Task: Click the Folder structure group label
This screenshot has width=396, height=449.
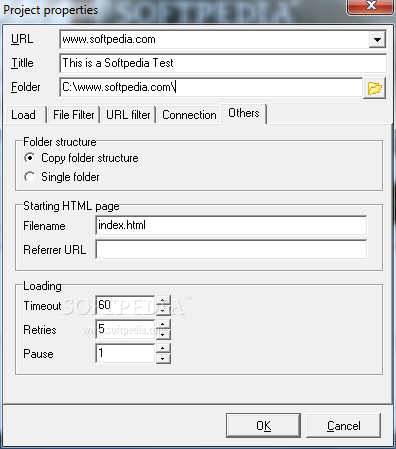Action: click(x=60, y=142)
